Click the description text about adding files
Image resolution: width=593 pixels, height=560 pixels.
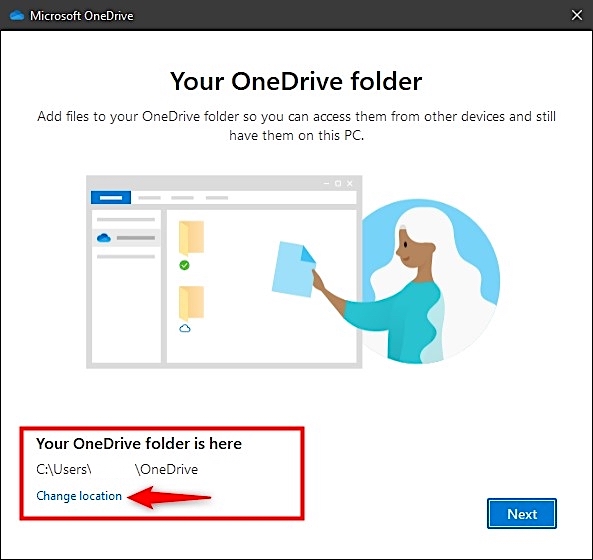(296, 126)
